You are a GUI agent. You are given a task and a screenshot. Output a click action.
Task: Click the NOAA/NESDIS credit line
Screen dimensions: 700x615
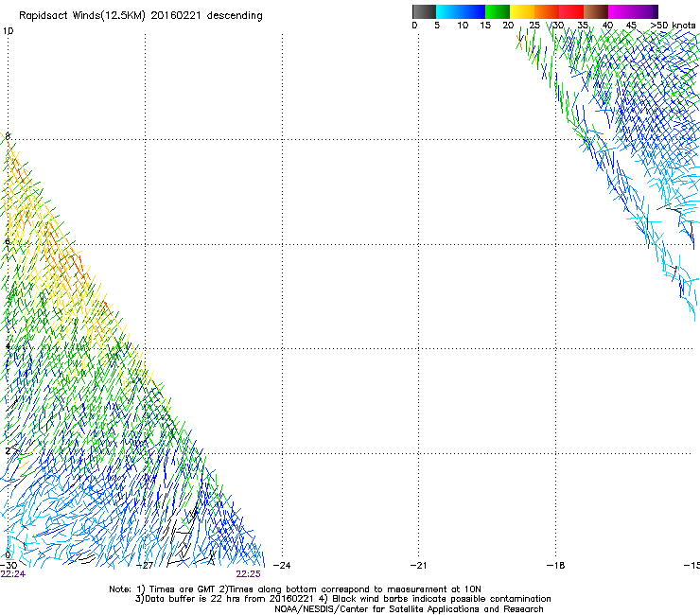click(409, 609)
